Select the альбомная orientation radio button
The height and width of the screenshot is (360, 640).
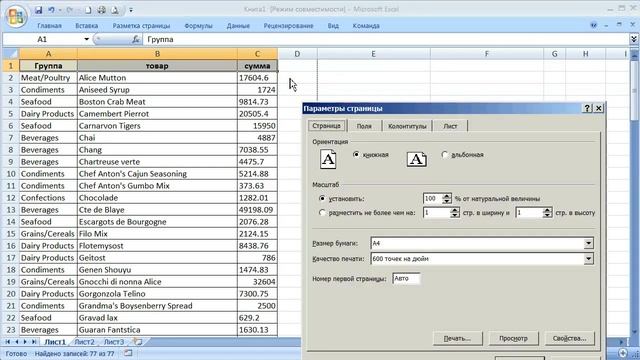click(x=445, y=154)
